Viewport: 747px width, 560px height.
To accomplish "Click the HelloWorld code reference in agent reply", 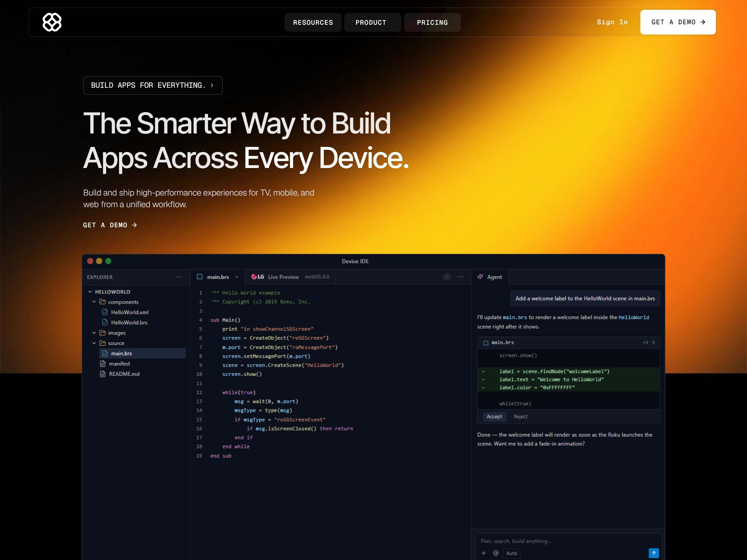I will (634, 317).
